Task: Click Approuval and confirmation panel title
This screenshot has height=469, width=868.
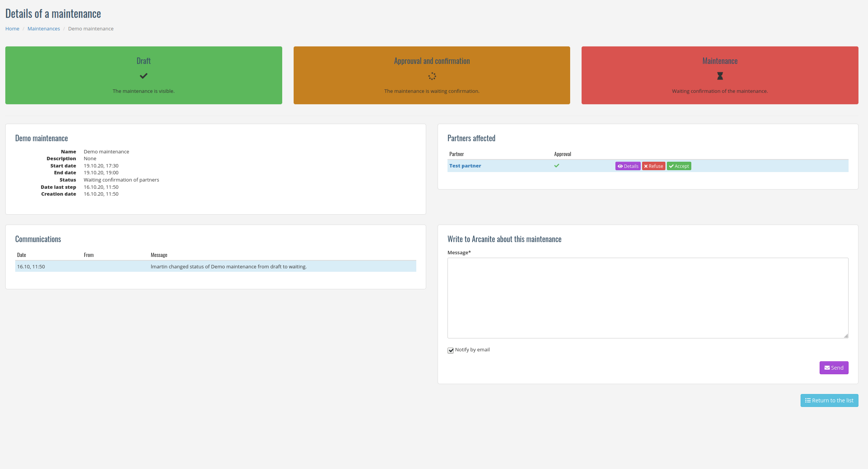Action: point(432,61)
